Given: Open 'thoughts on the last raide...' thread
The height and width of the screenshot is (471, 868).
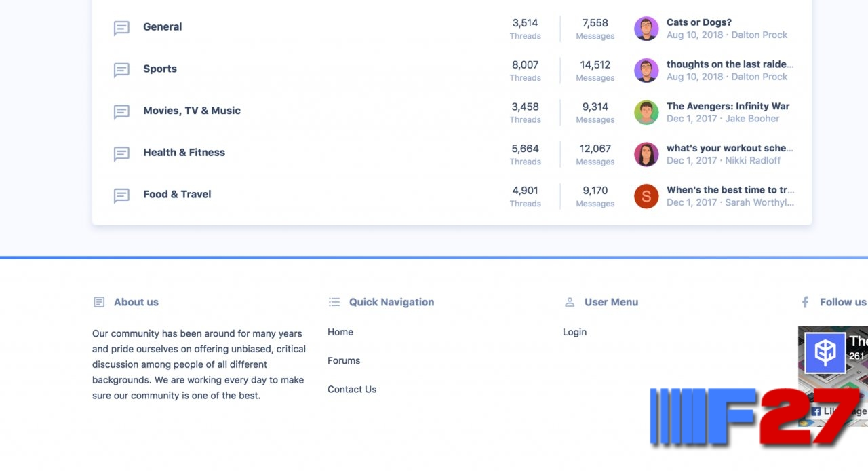Looking at the screenshot, I should pyautogui.click(x=730, y=64).
